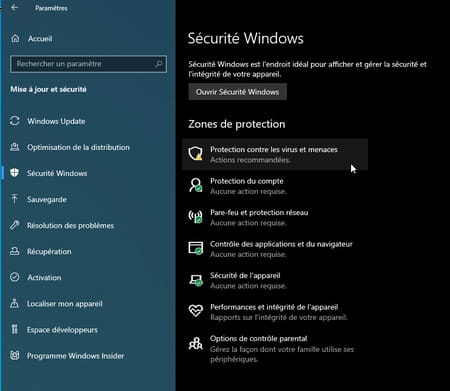The image size is (450, 391).
Task: Open Programme Windows Insider in the sidebar
Action: tap(75, 356)
